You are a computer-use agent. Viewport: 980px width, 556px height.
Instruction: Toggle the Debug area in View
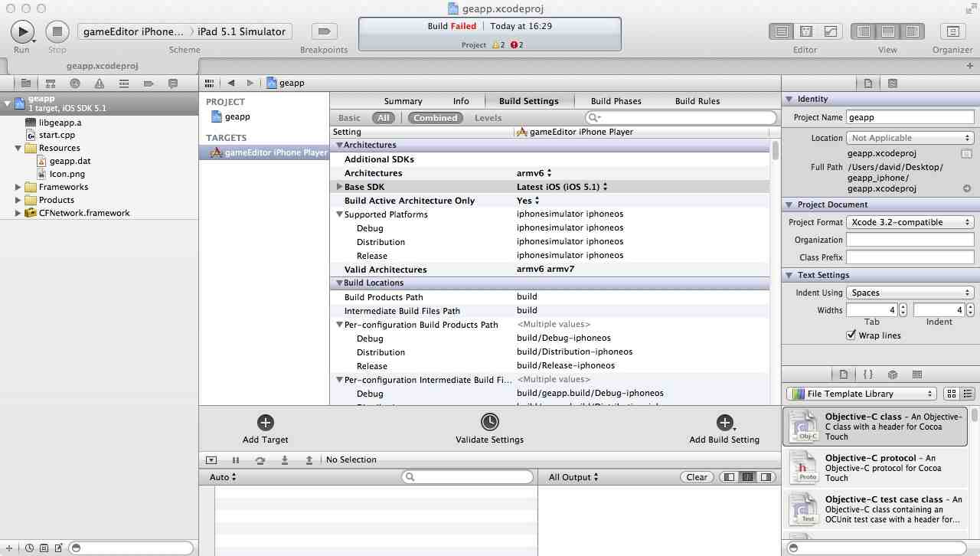tap(888, 31)
